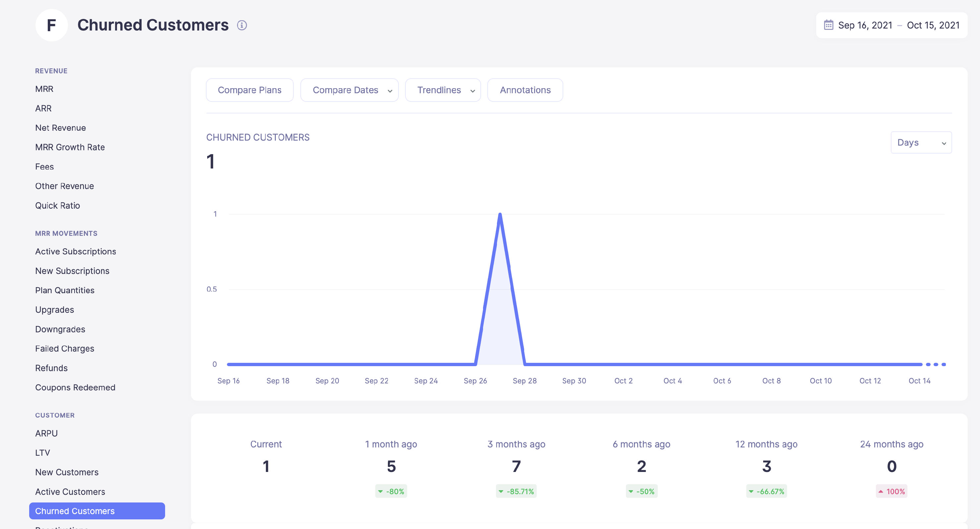
Task: Open the Net Revenue report
Action: point(60,127)
